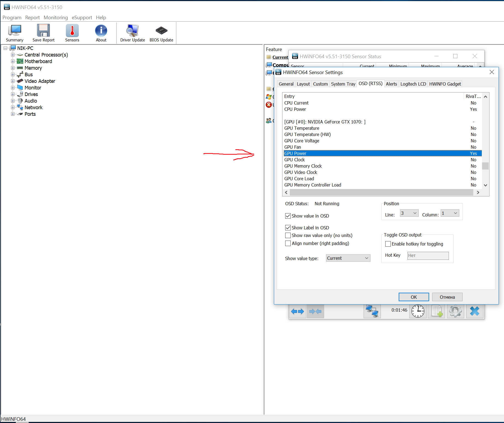The width and height of the screenshot is (504, 423).
Task: Click OK in Sensor Settings
Action: pyautogui.click(x=414, y=297)
